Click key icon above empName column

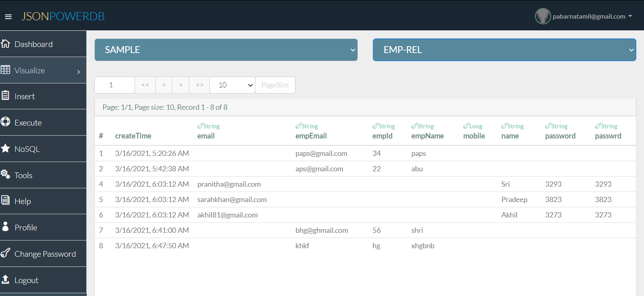414,126
